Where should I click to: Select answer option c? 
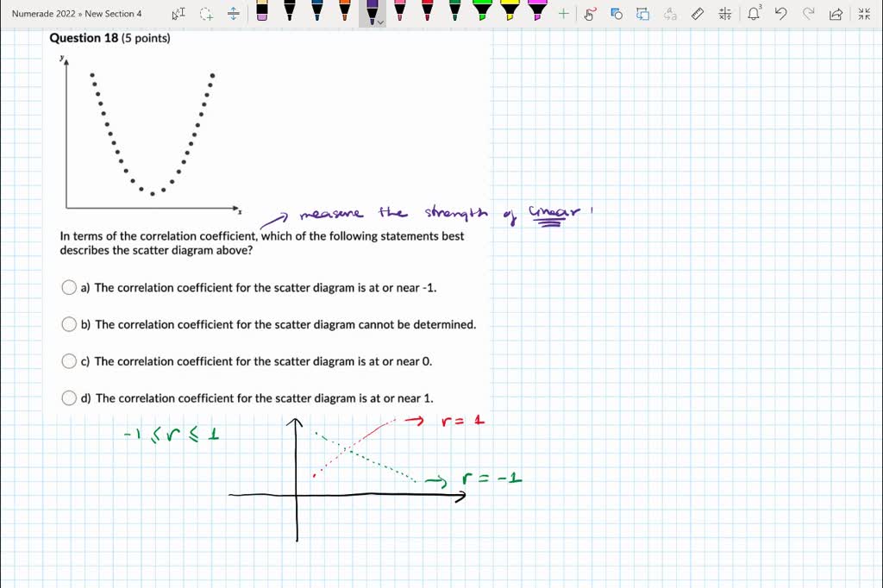[x=70, y=361]
